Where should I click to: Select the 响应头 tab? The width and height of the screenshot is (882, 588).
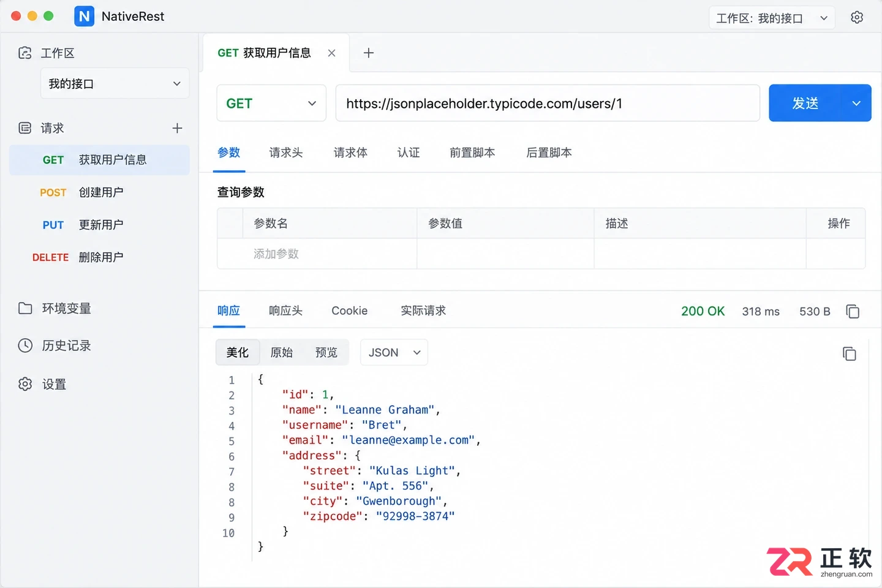286,311
